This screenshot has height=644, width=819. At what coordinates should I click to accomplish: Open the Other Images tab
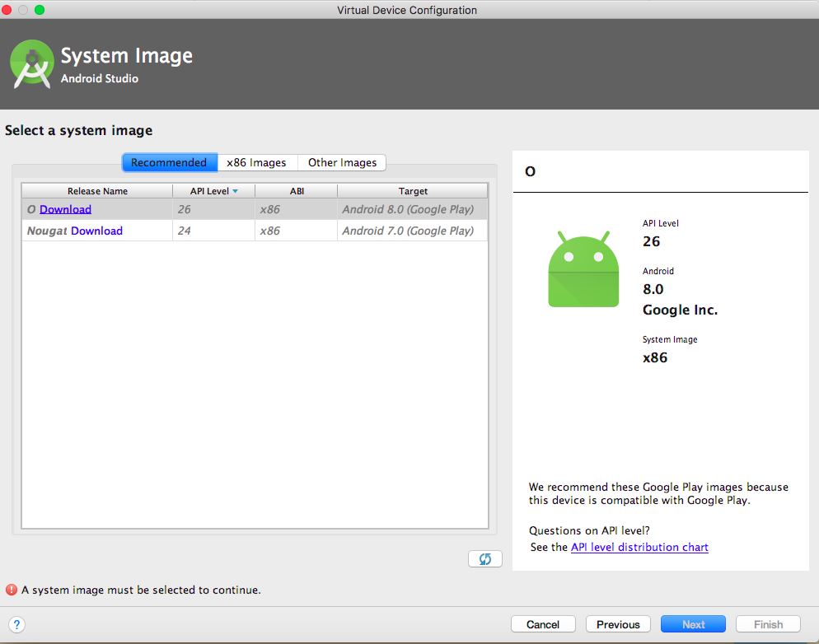[342, 162]
